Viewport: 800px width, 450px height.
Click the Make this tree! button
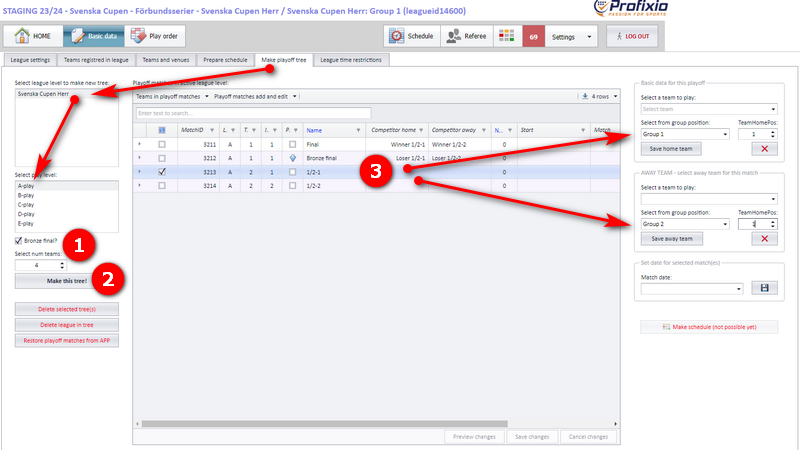click(x=67, y=281)
